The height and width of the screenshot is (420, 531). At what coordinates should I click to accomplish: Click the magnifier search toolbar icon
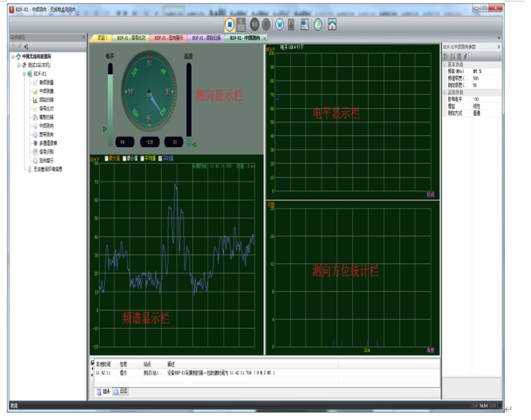tap(305, 24)
